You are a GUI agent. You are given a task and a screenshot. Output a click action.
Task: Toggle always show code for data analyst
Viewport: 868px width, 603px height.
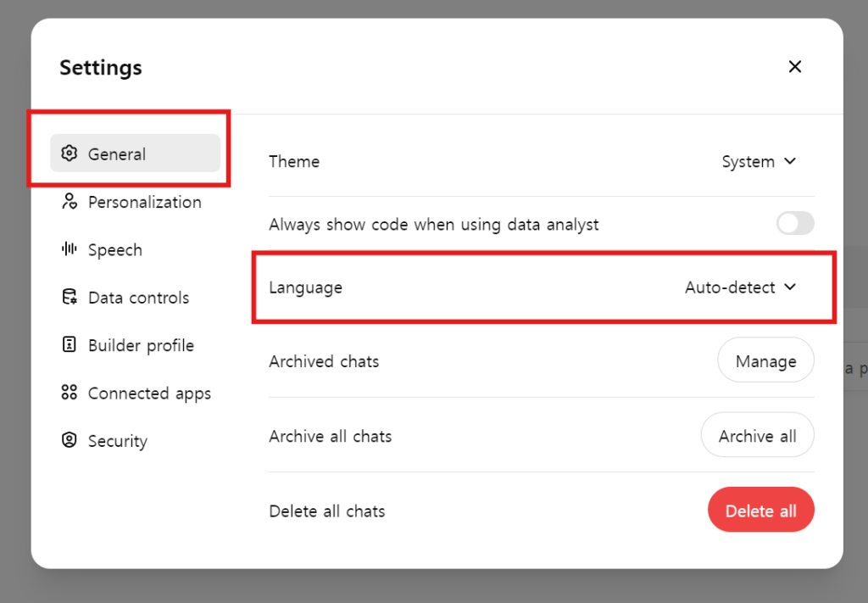point(794,224)
